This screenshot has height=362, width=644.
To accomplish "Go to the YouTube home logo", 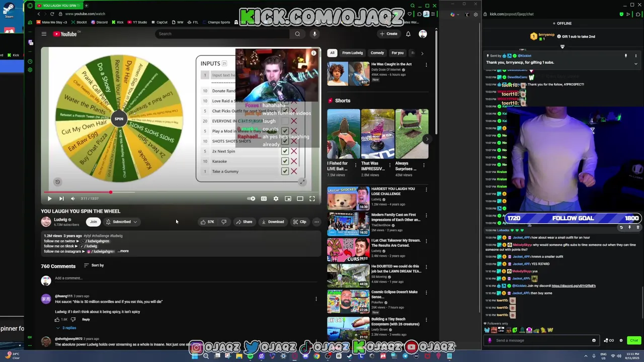I will click(x=65, y=34).
